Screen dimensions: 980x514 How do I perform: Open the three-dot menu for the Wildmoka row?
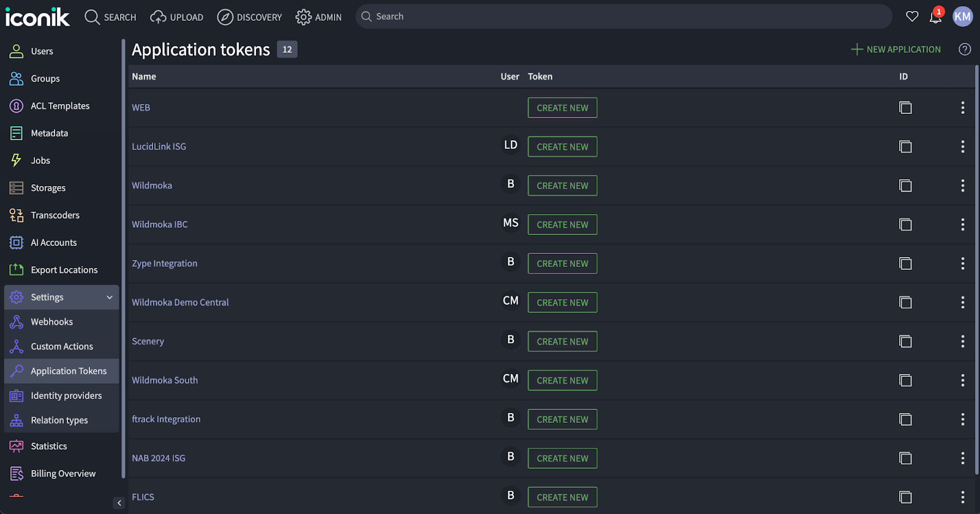963,185
